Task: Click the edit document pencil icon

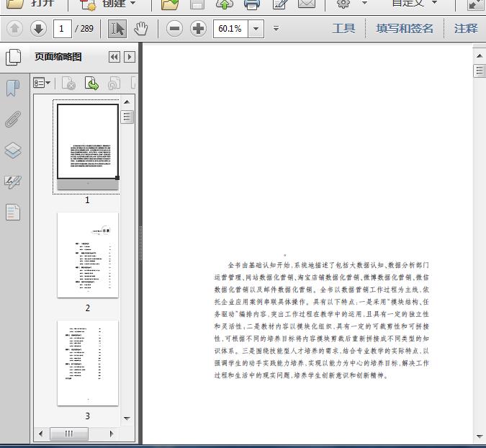Action: [x=279, y=4]
